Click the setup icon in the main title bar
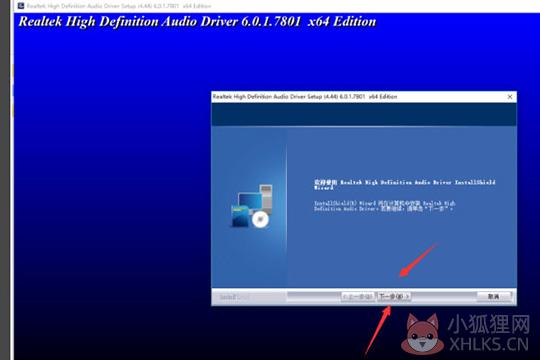This screenshot has height=360, width=540. (x=21, y=6)
